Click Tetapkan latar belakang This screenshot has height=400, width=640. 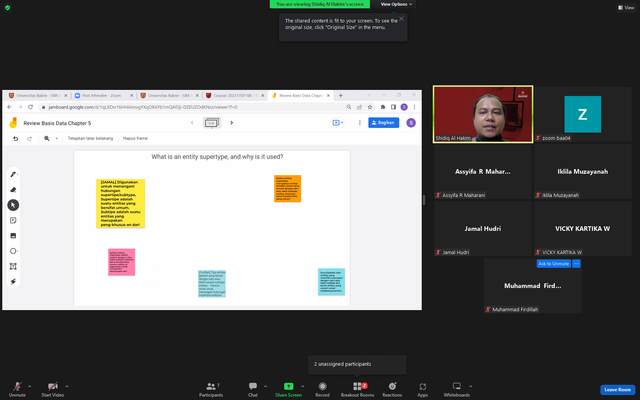tap(90, 138)
